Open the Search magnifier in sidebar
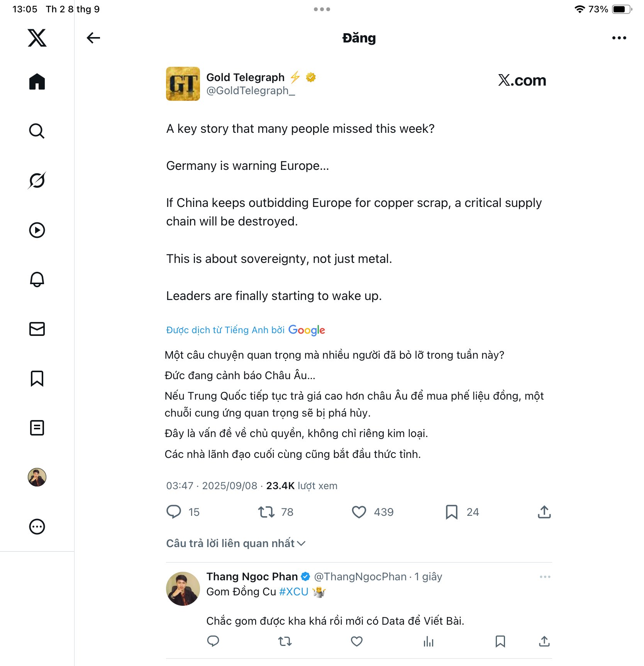 point(37,131)
